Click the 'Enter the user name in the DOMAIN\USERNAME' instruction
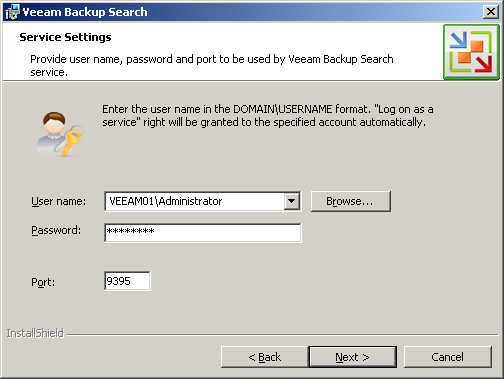Screen dimensions: 504x379 (268, 116)
